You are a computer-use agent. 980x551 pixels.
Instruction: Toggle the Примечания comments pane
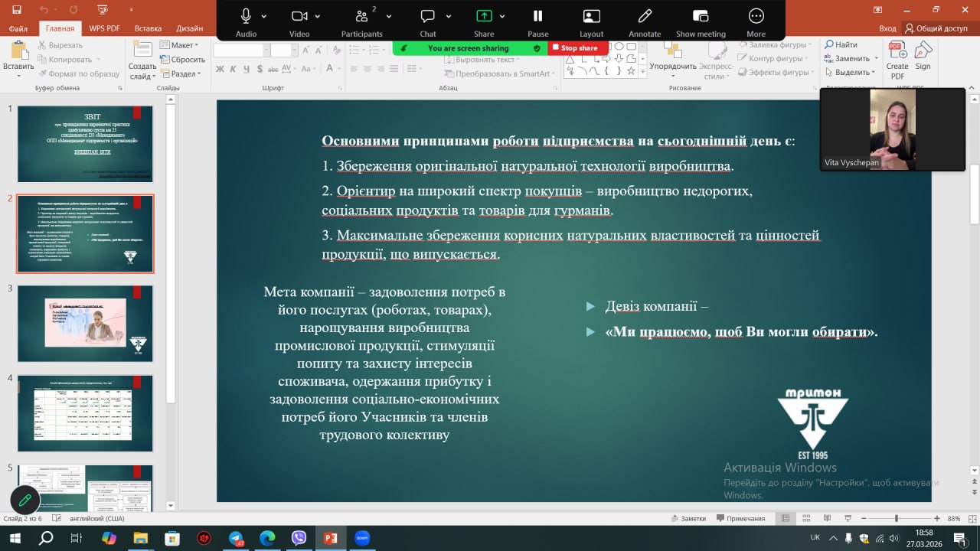tap(740, 518)
